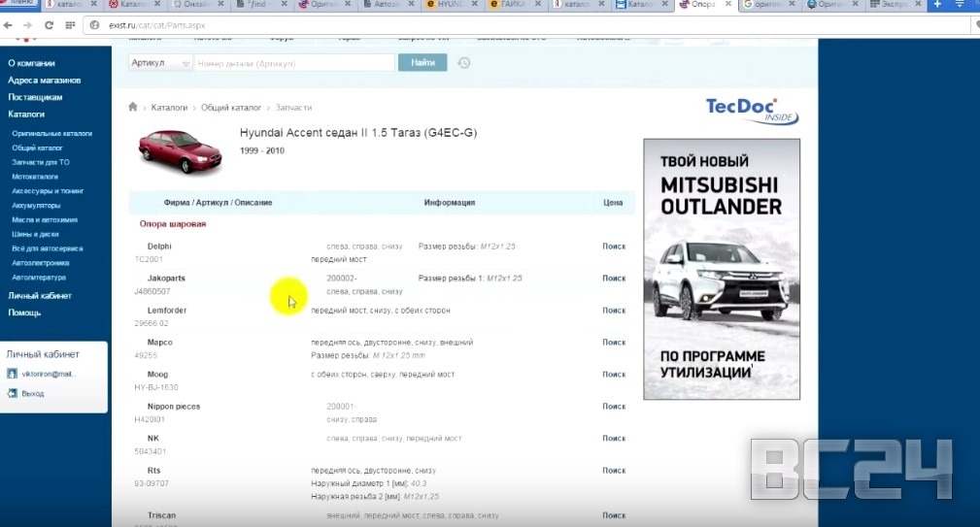Open new browser tab with plus button
This screenshot has width=980, height=527.
pos(937,5)
